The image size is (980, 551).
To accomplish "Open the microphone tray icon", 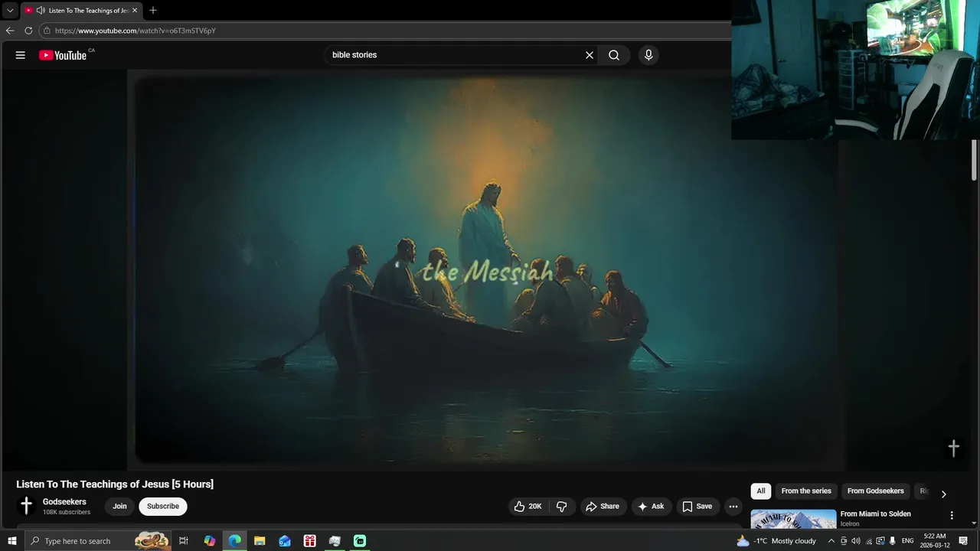I will point(893,541).
